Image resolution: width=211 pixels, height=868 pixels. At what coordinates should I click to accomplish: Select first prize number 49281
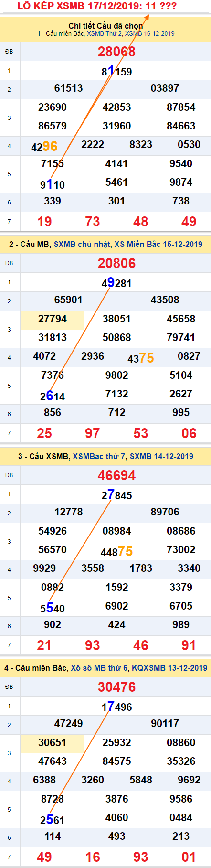pyautogui.click(x=116, y=283)
